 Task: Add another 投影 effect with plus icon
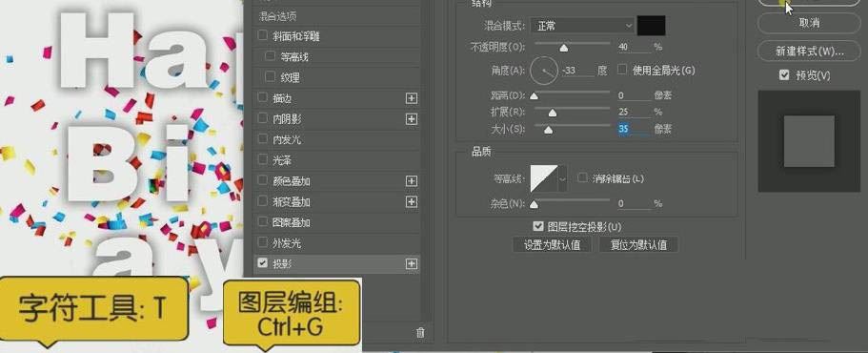click(x=412, y=264)
